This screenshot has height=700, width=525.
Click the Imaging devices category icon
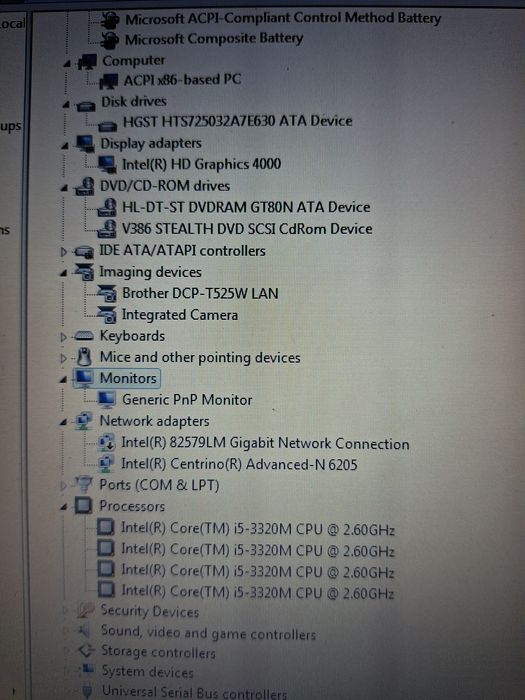(x=83, y=272)
